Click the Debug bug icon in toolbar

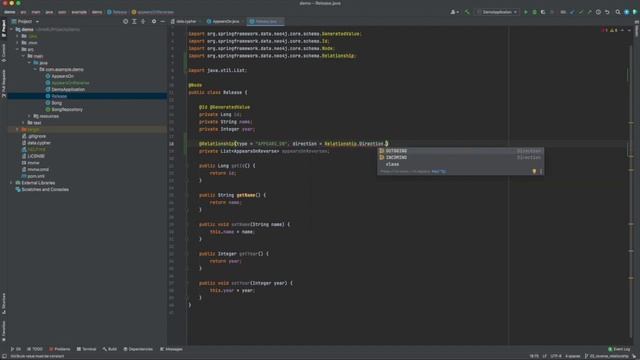(x=534, y=12)
